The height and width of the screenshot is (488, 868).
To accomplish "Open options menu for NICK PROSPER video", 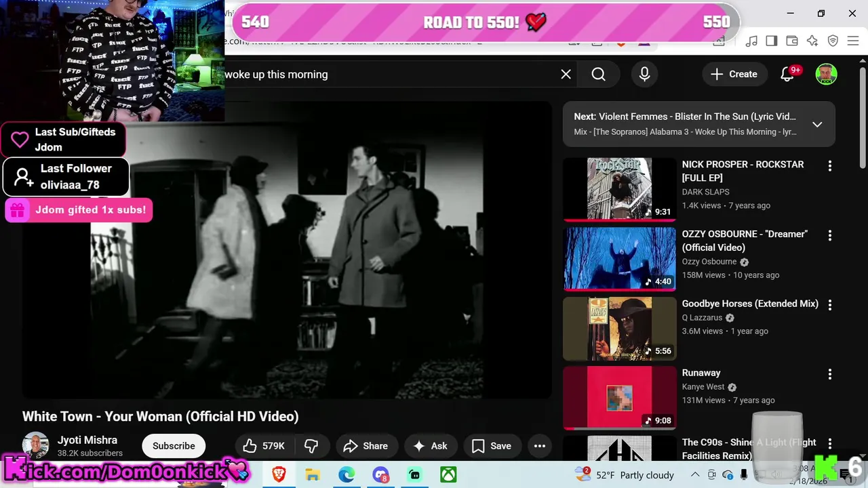I will pos(829,166).
